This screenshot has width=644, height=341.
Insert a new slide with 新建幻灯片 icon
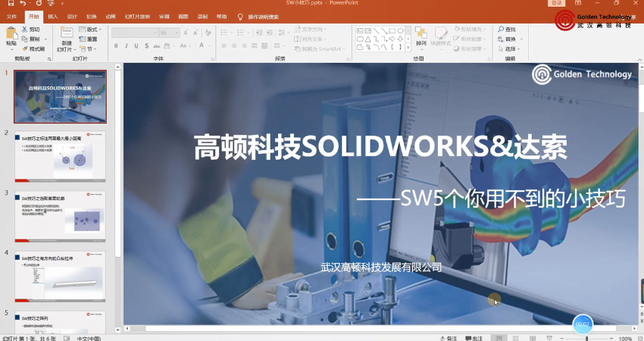click(x=67, y=33)
